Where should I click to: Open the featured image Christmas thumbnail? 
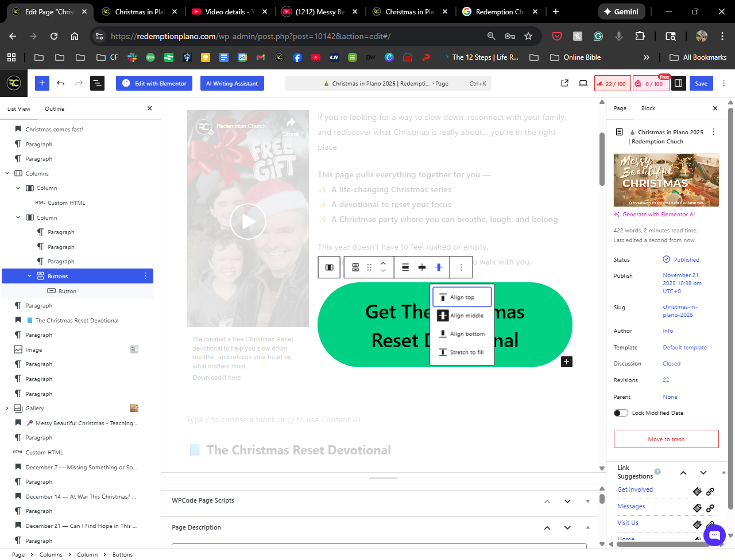(666, 180)
